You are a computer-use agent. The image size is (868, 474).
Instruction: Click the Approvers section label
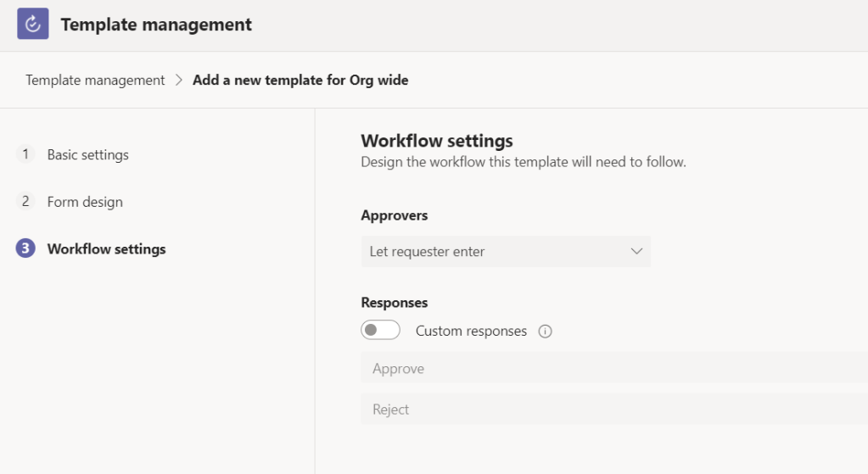tap(395, 215)
